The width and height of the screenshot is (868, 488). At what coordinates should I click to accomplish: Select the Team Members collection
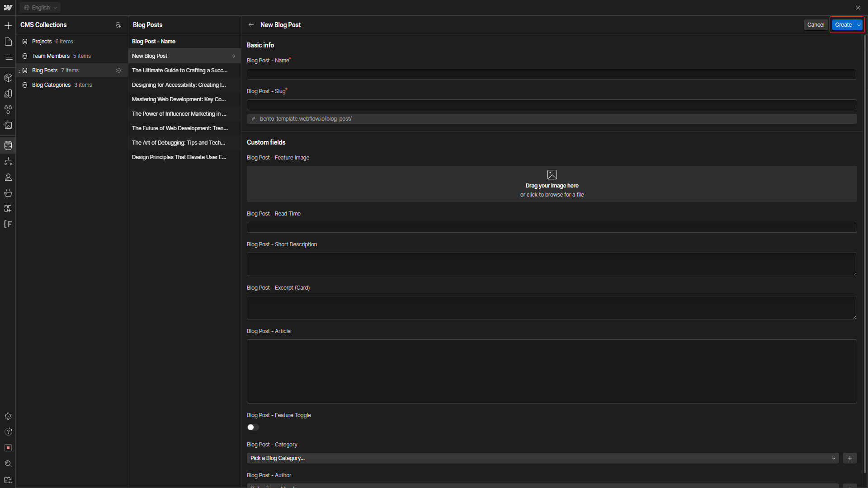pos(51,56)
